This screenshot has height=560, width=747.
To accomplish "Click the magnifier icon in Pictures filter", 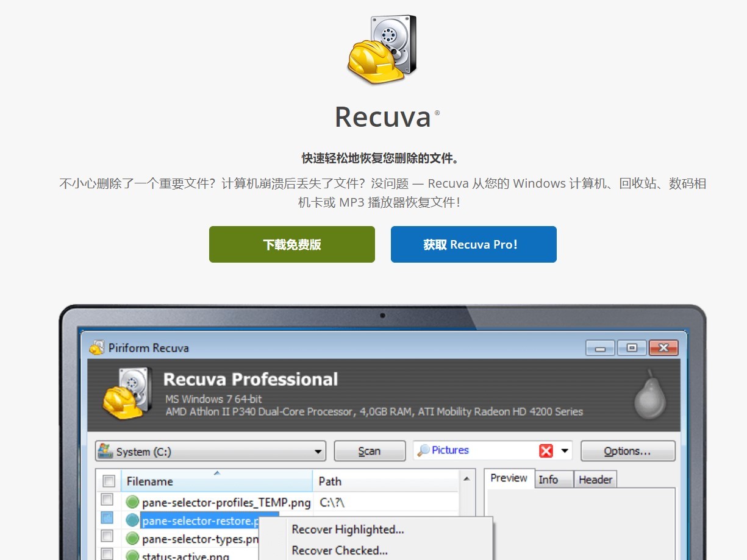I will pyautogui.click(x=423, y=451).
